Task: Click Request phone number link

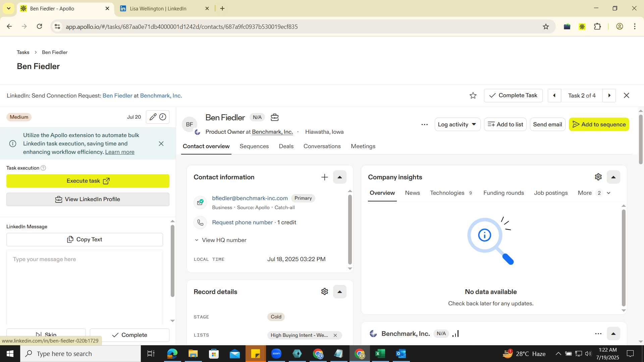Action: [x=242, y=223]
